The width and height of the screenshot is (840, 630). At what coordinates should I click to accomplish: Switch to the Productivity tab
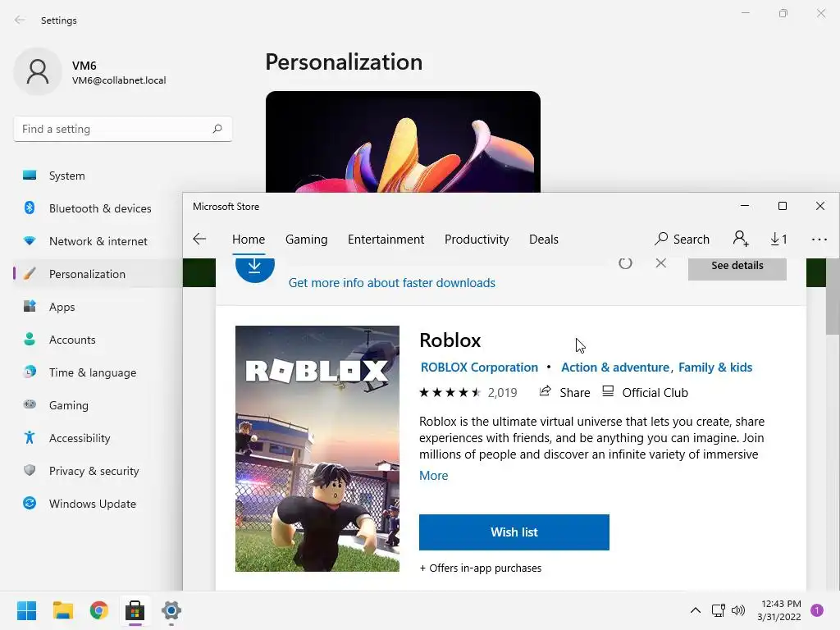point(477,240)
